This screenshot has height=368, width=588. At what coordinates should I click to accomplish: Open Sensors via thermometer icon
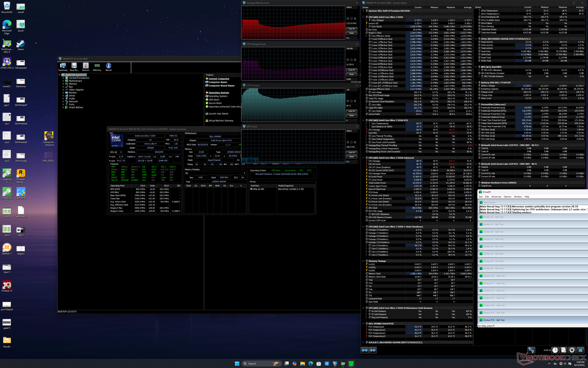(x=86, y=67)
